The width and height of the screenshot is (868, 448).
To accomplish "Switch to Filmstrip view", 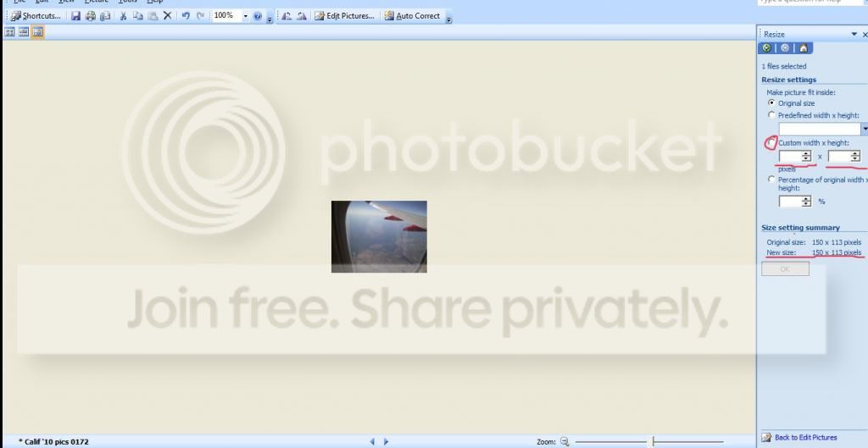I will [23, 32].
